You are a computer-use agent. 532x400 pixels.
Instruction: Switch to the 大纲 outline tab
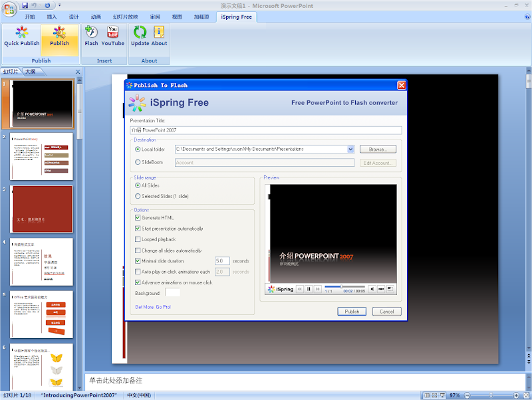tap(31, 72)
